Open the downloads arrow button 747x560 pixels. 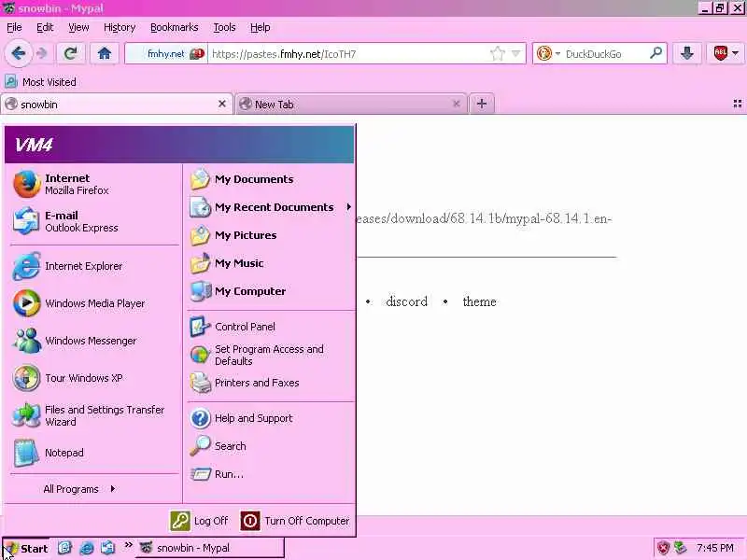click(686, 53)
